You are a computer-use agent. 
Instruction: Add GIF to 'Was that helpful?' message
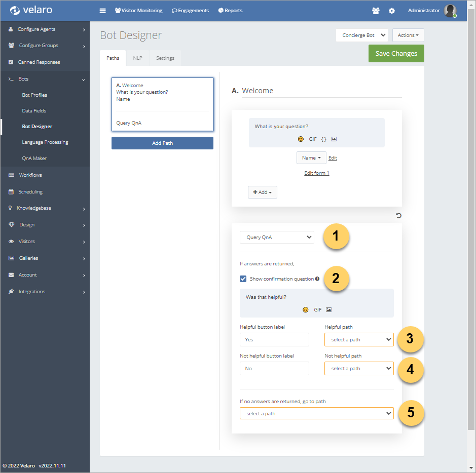pyautogui.click(x=318, y=309)
